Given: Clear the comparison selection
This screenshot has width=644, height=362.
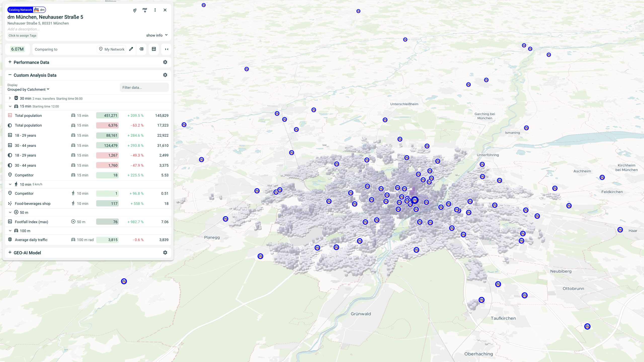Looking at the screenshot, I should coord(142,49).
